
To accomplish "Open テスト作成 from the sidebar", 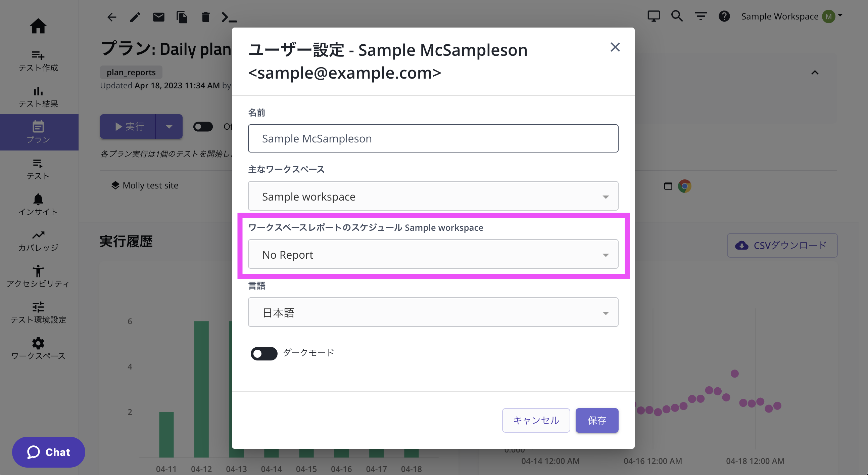I will 38,60.
